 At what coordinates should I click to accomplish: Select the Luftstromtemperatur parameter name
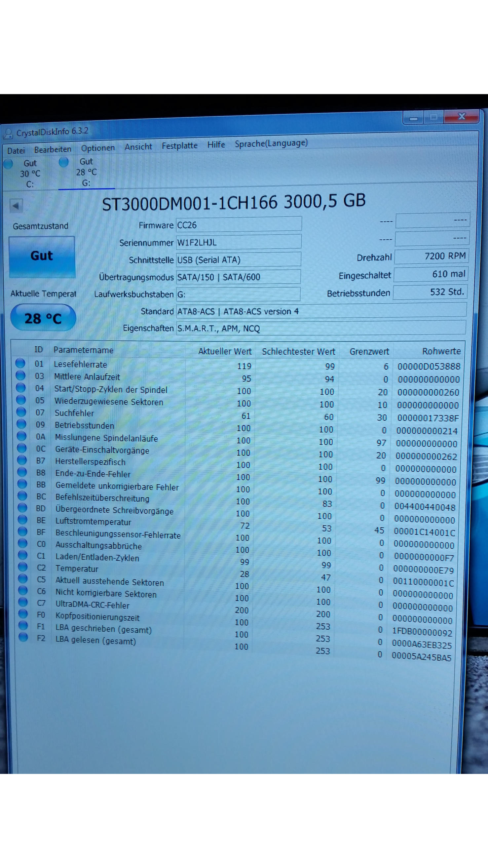coord(93,522)
